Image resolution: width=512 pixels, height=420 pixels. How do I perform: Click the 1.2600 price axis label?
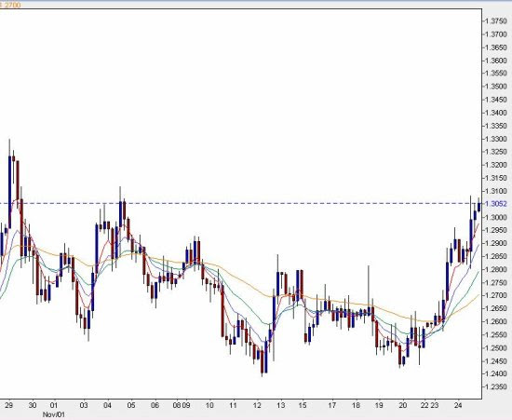[x=496, y=321]
